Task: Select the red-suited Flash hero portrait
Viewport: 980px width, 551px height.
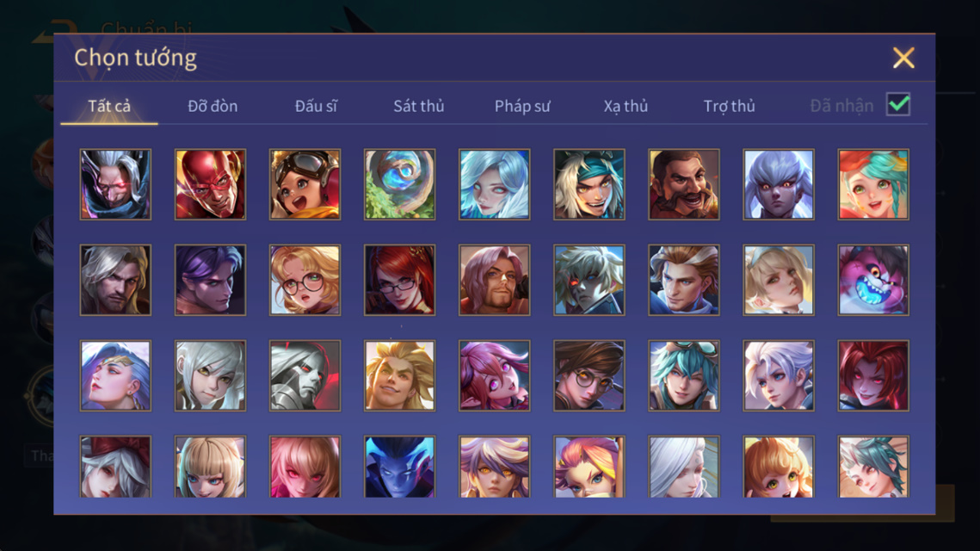Action: pos(210,184)
